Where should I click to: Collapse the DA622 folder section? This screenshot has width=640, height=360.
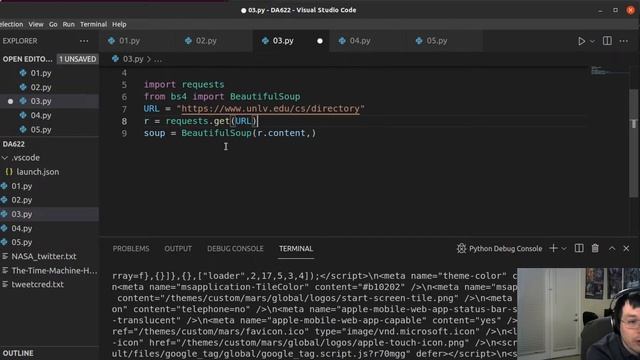click(x=13, y=144)
